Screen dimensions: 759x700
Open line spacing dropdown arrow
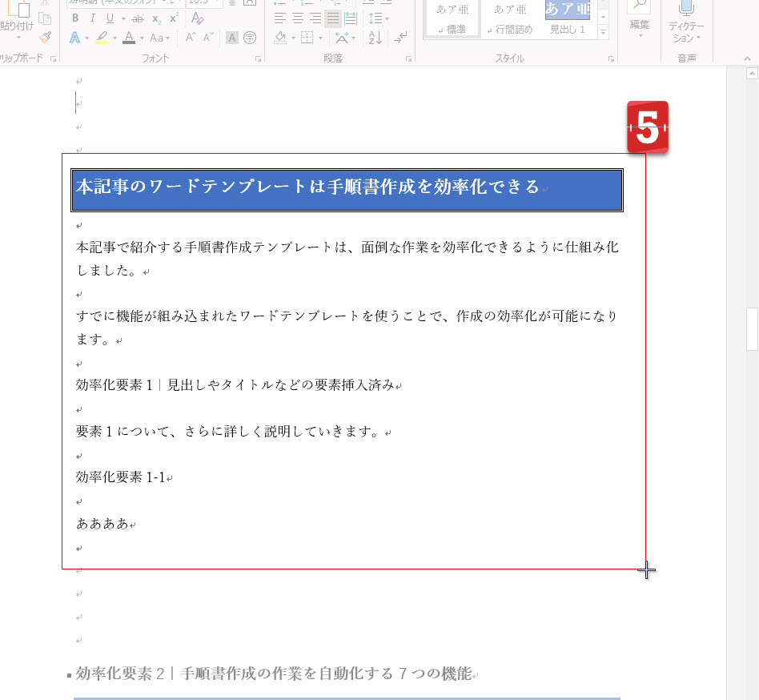pyautogui.click(x=388, y=19)
